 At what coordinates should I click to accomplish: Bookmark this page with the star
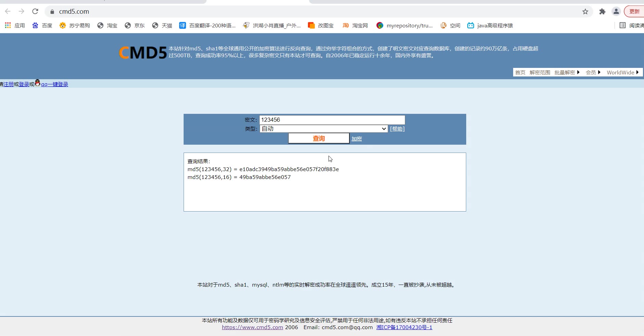pos(585,12)
